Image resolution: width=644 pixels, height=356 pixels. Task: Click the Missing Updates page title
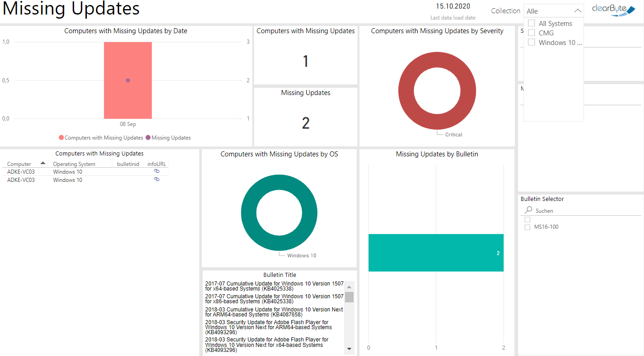click(x=71, y=8)
